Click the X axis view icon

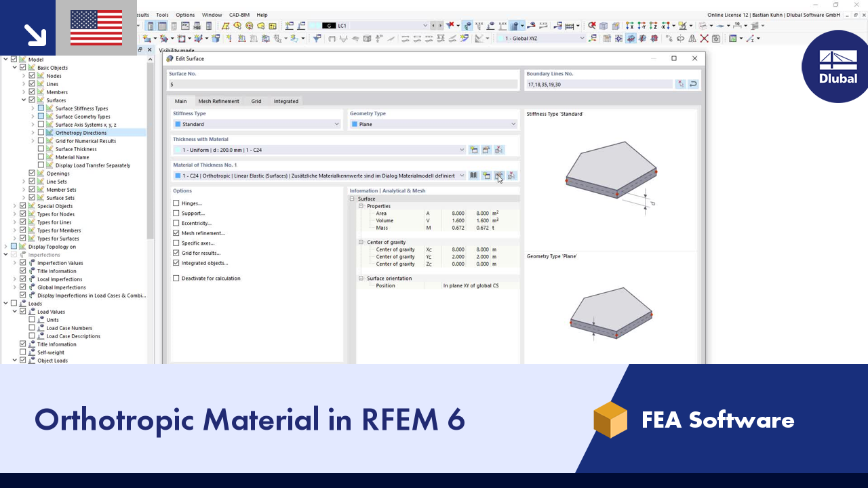pyautogui.click(x=630, y=26)
